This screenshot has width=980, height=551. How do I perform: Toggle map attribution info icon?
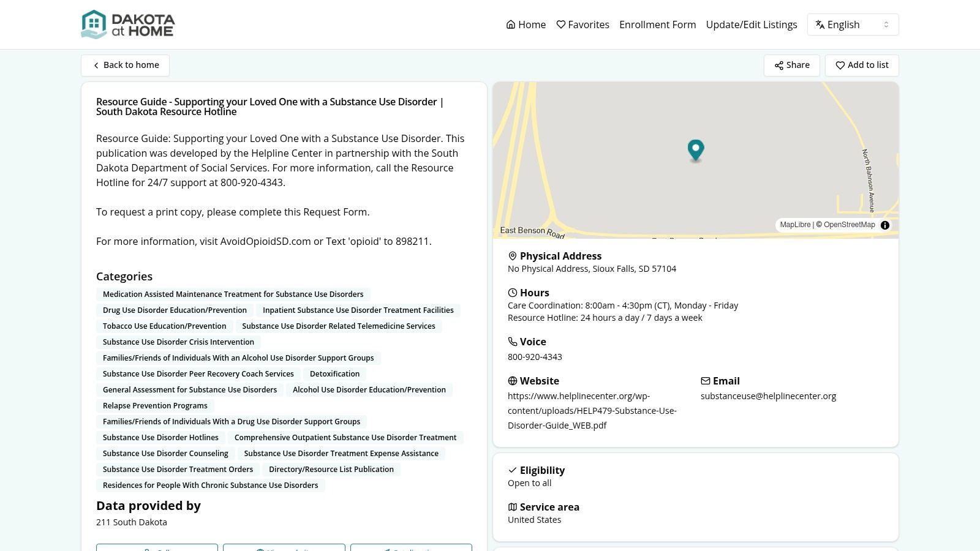[885, 225]
